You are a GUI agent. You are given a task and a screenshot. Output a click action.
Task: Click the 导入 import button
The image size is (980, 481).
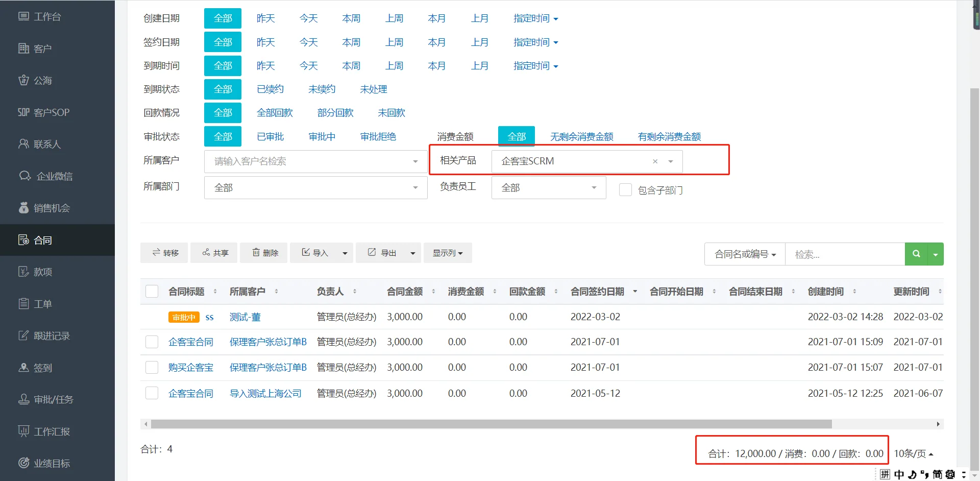click(x=314, y=253)
